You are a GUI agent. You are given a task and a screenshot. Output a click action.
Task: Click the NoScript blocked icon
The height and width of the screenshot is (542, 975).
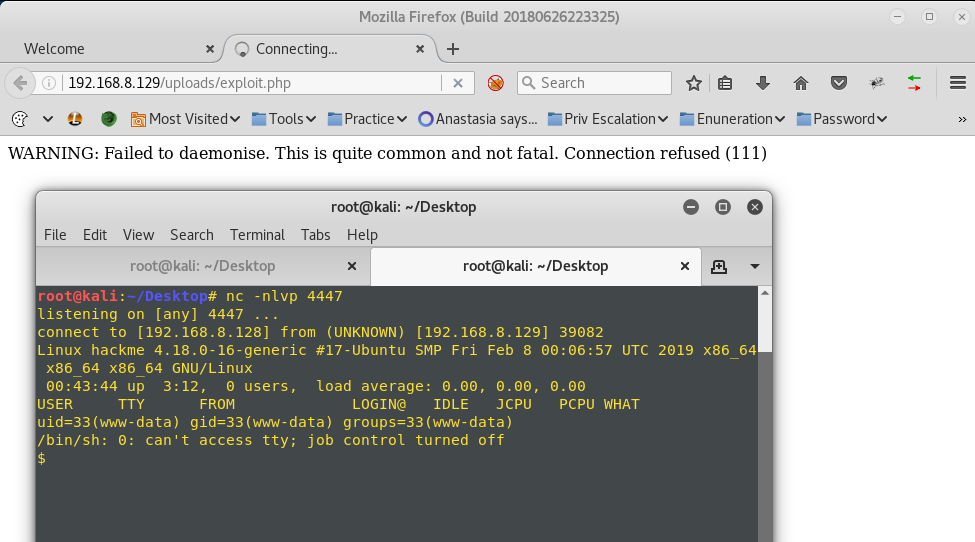[496, 83]
